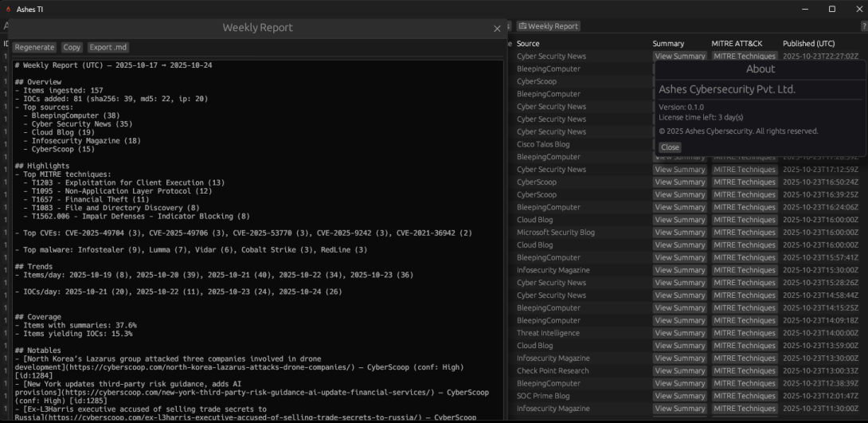
Task: Open MITRE Techniques for Threat Intelligence row
Action: pos(744,333)
